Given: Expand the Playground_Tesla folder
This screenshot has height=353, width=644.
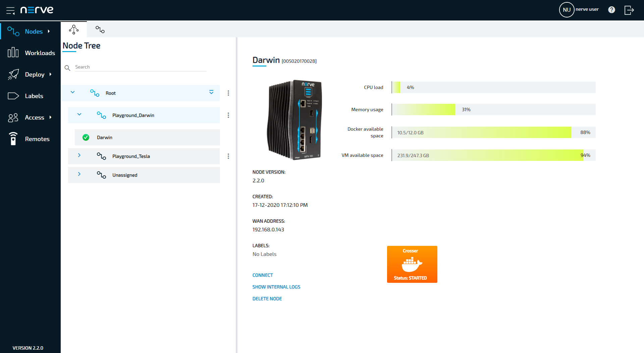Looking at the screenshot, I should pos(79,155).
